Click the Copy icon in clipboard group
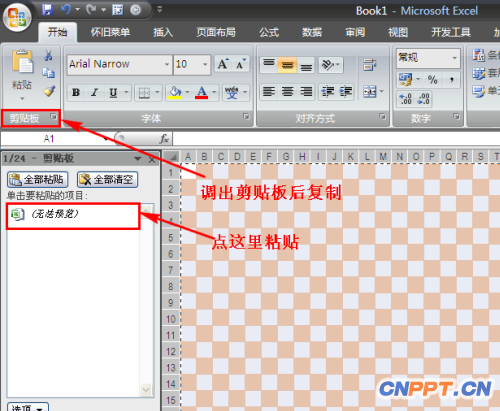This screenshot has height=411, width=500. tap(49, 73)
